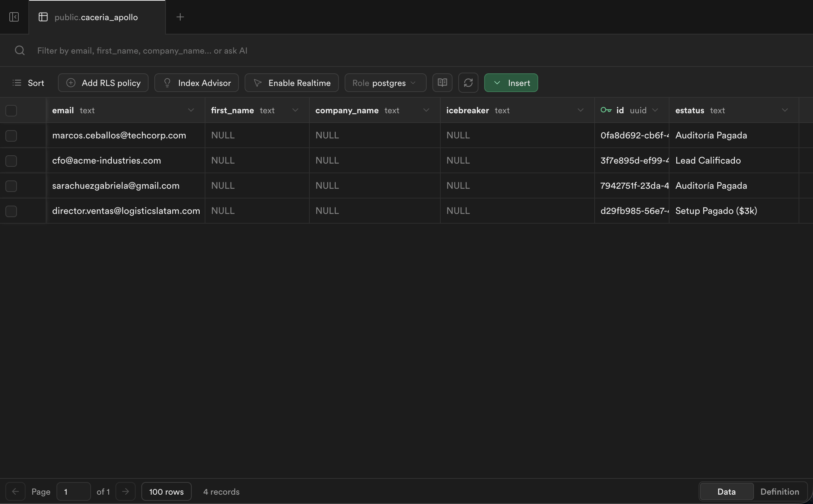The image size is (813, 504).
Task: Select all rows with header checkbox
Action: point(11,110)
